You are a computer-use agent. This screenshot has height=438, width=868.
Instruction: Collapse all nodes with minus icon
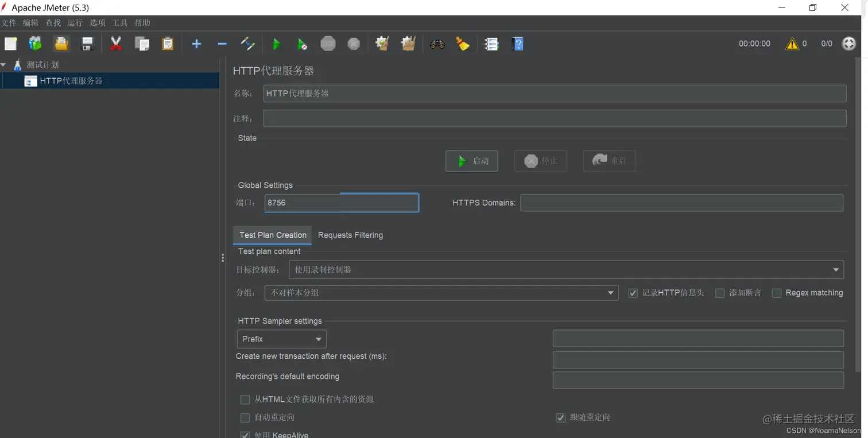[222, 44]
